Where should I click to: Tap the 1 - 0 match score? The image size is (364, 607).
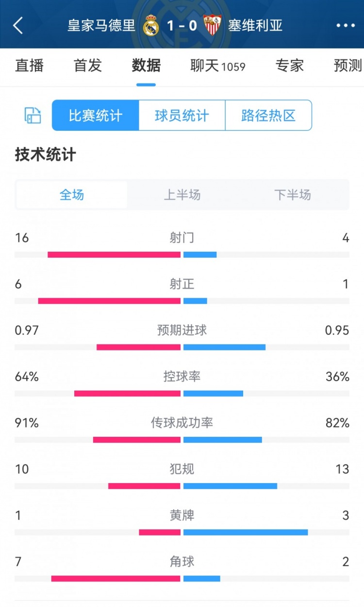[182, 26]
